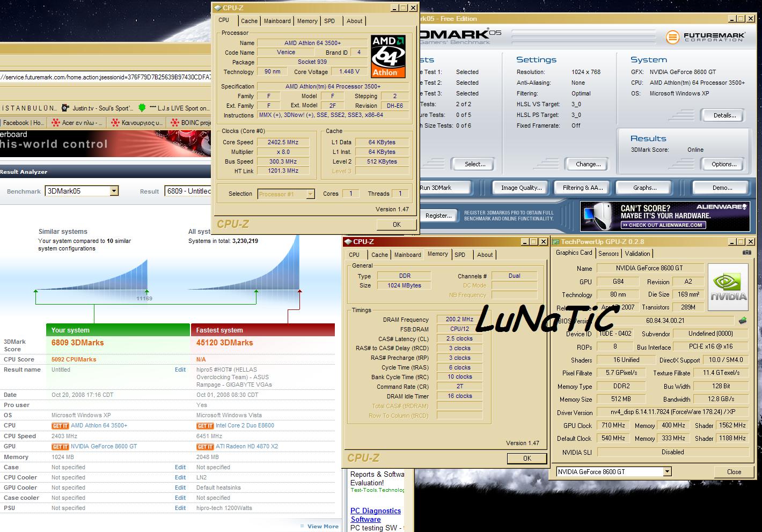Switch to CPU tab in the CPU-Z Memory window
Image resolution: width=762 pixels, height=532 pixels.
click(x=354, y=255)
